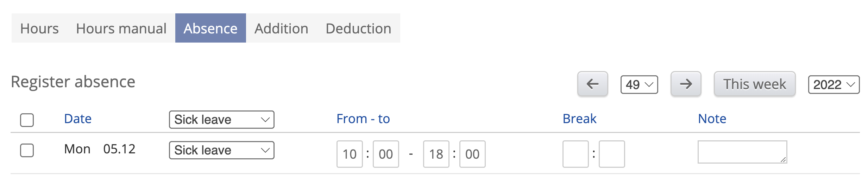The height and width of the screenshot is (178, 868).
Task: Open the Addition tab
Action: pos(281,28)
